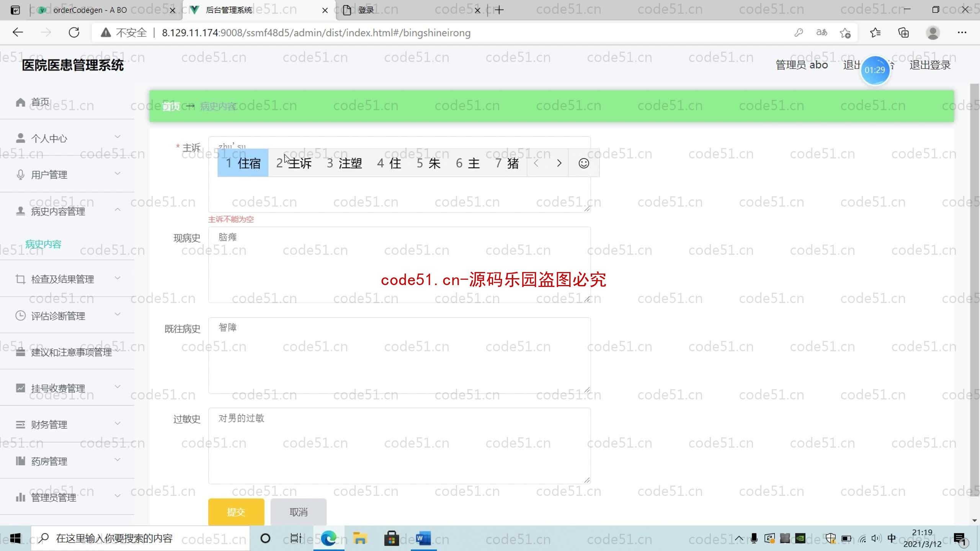Go to the next page of IME candidates

(x=559, y=163)
